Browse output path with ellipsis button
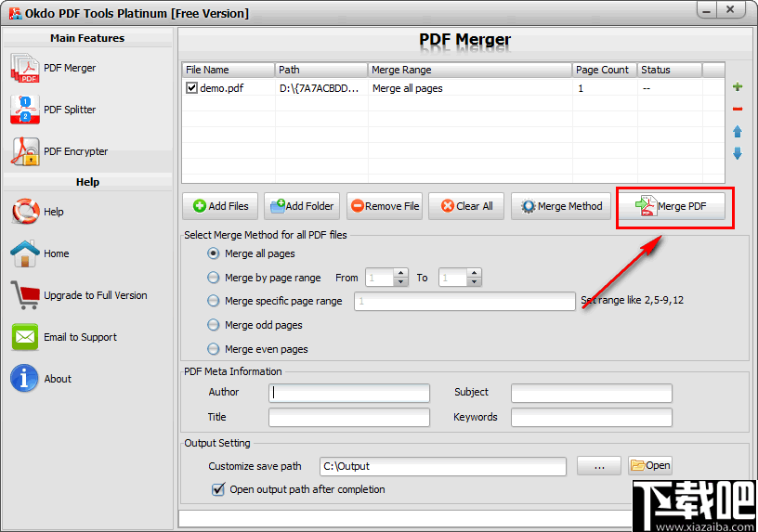This screenshot has height=532, width=758. [x=599, y=466]
